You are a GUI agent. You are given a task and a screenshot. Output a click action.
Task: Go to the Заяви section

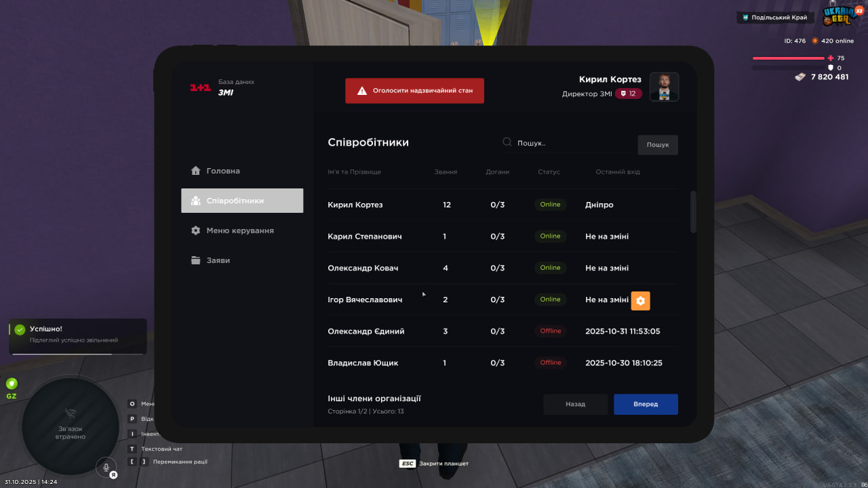click(x=242, y=260)
